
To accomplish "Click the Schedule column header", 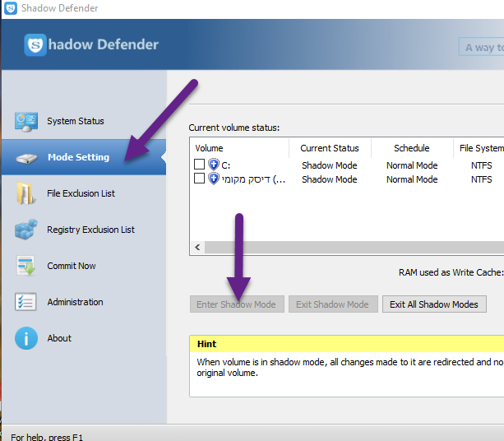I will 412,148.
